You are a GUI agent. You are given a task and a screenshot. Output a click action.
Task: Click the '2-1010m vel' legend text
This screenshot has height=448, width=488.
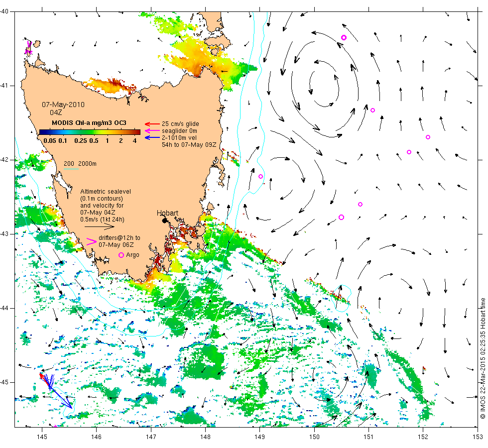[179, 137]
